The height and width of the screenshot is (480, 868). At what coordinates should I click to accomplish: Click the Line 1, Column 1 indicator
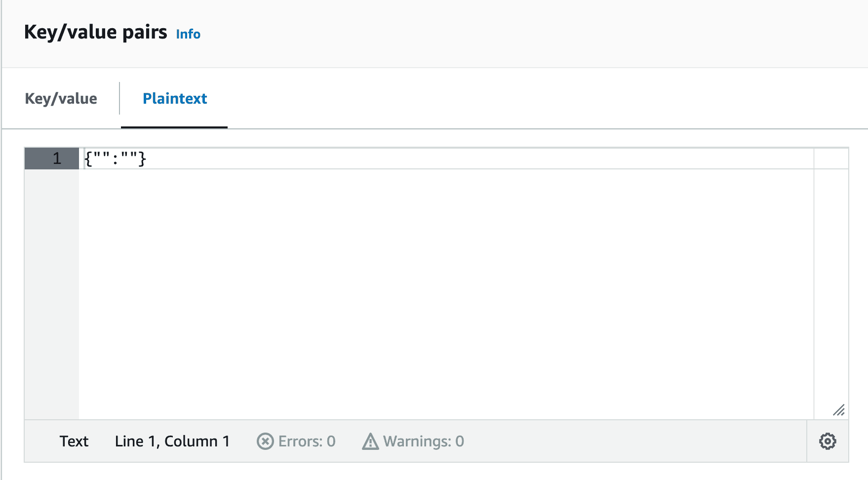point(172,441)
